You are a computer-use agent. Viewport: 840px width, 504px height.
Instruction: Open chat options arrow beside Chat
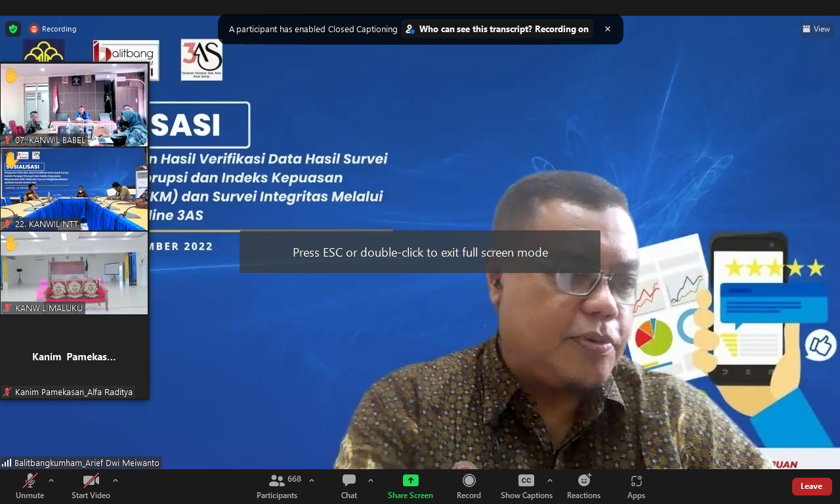371,480
